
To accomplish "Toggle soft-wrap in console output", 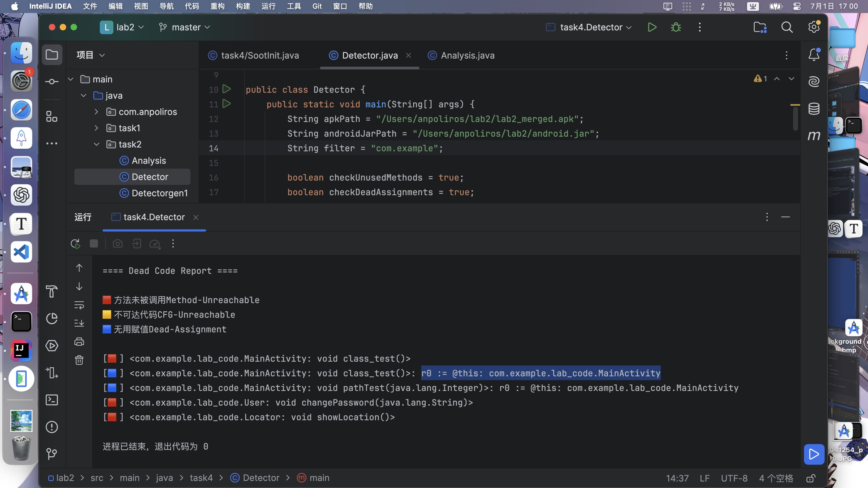I will [x=79, y=305].
